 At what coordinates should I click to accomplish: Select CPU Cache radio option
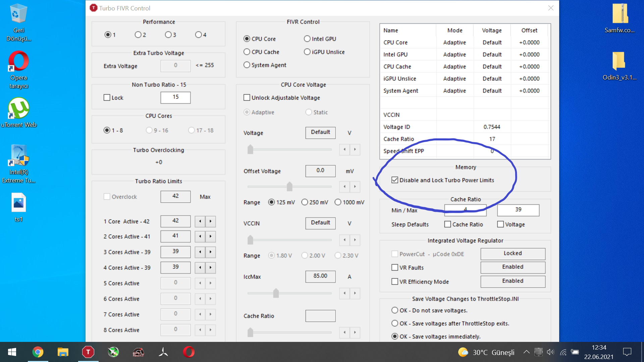tap(247, 52)
